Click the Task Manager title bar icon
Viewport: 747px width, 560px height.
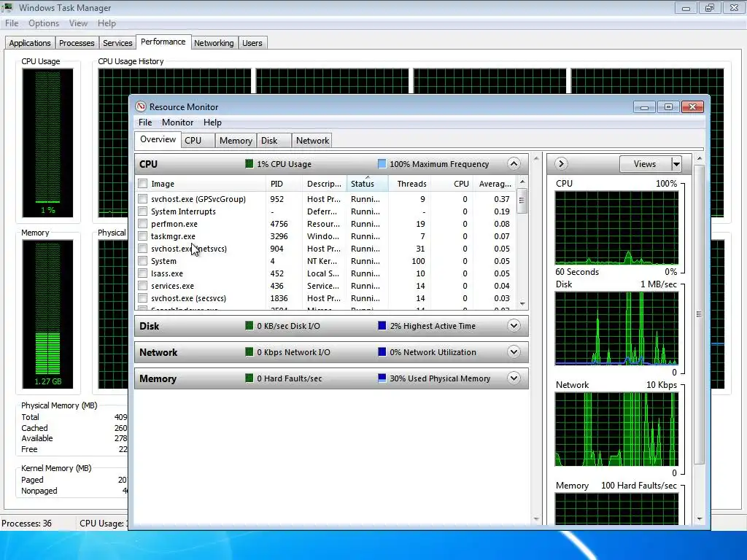7,7
